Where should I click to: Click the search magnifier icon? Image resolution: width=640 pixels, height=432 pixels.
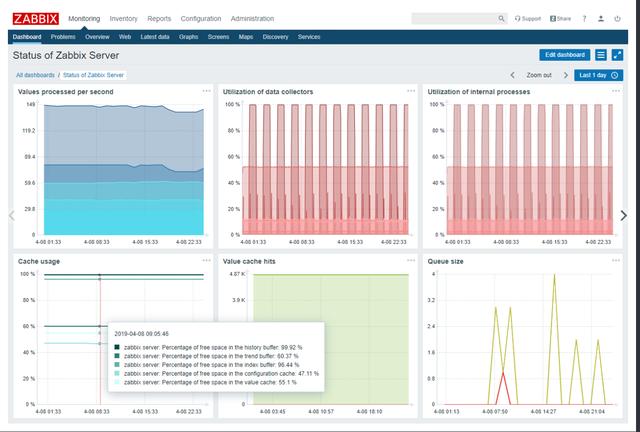[501, 19]
